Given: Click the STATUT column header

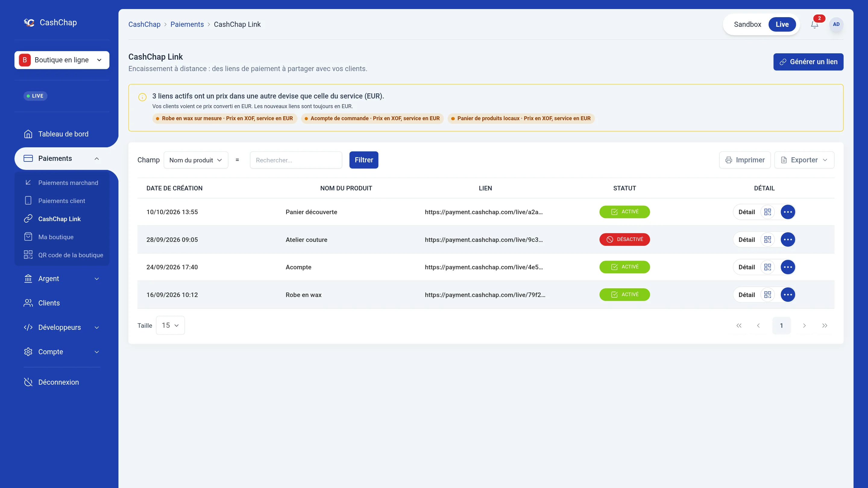Looking at the screenshot, I should [624, 188].
